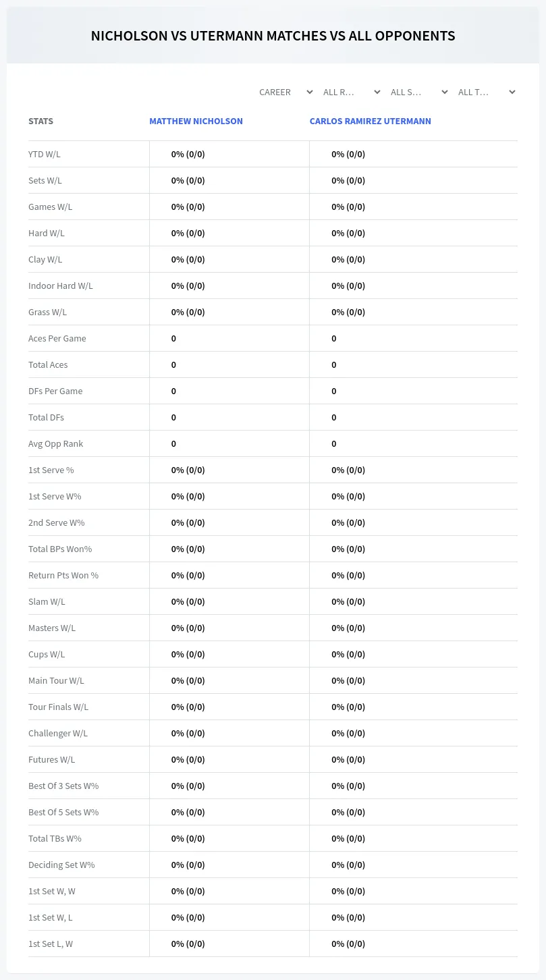This screenshot has height=980, width=546.
Task: Select the YTD W/L row label
Action: coord(45,154)
